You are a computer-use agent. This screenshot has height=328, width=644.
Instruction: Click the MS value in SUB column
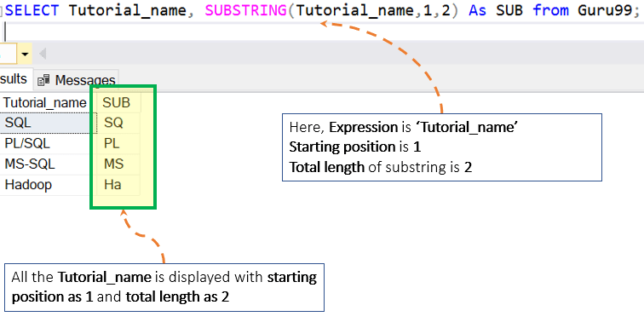pos(114,164)
